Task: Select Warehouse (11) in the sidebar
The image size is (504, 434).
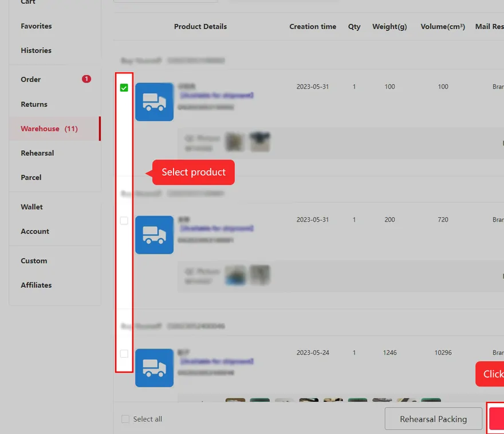Action: [55, 129]
